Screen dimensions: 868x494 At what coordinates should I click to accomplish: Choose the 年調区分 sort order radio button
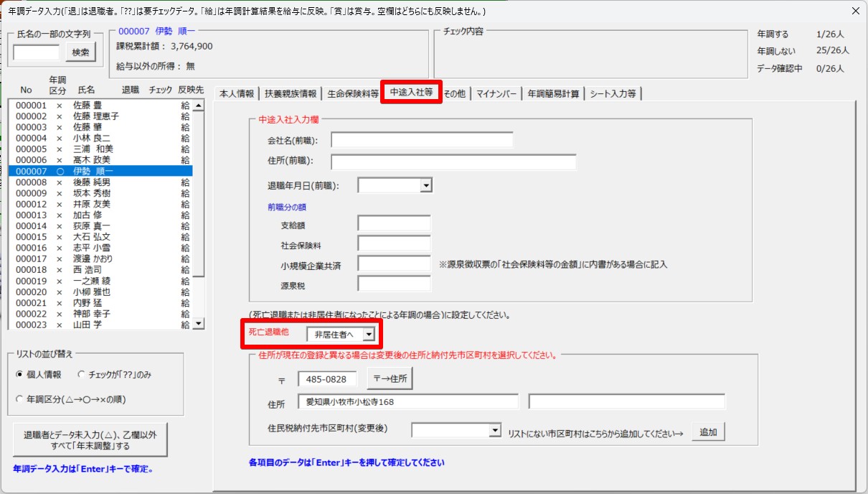point(20,399)
